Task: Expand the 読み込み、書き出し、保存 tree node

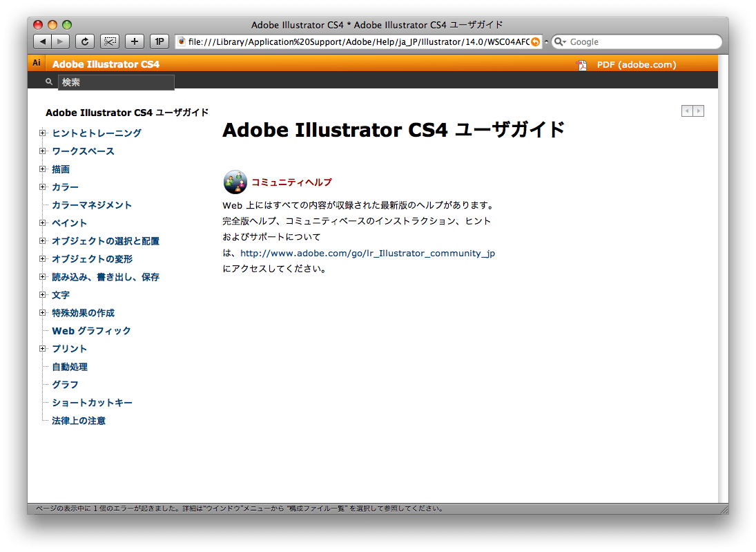Action: (x=42, y=277)
